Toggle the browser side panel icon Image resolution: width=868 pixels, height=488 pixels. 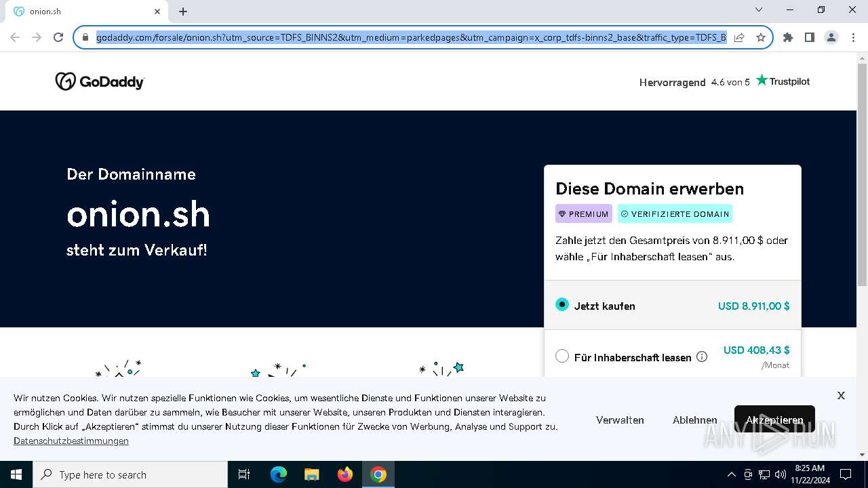click(810, 37)
